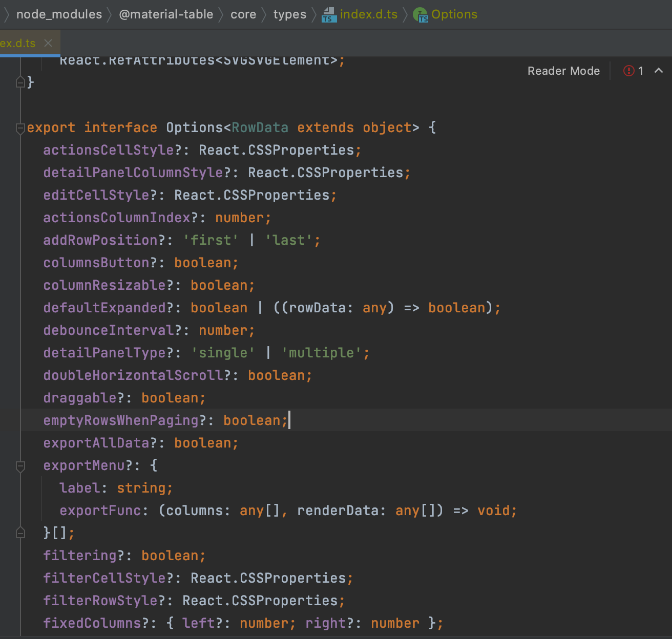This screenshot has width=672, height=639.
Task: Click the folding marker beside exportMenu property
Action: click(x=20, y=466)
